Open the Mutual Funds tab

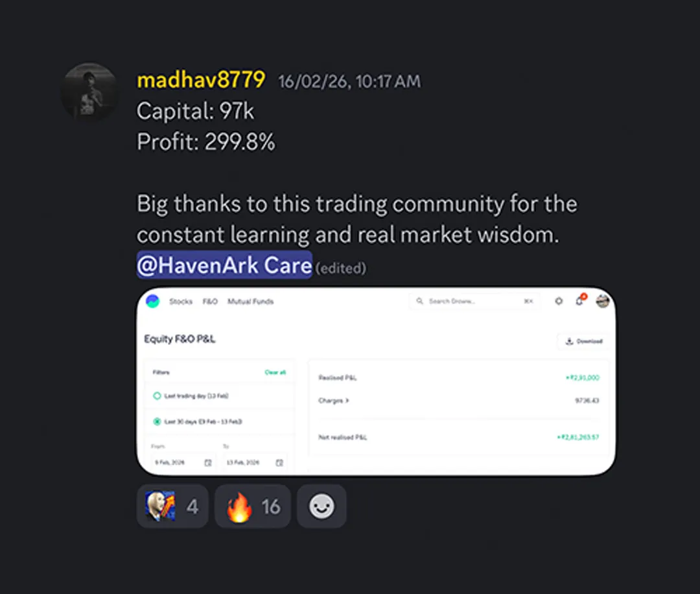coord(250,302)
